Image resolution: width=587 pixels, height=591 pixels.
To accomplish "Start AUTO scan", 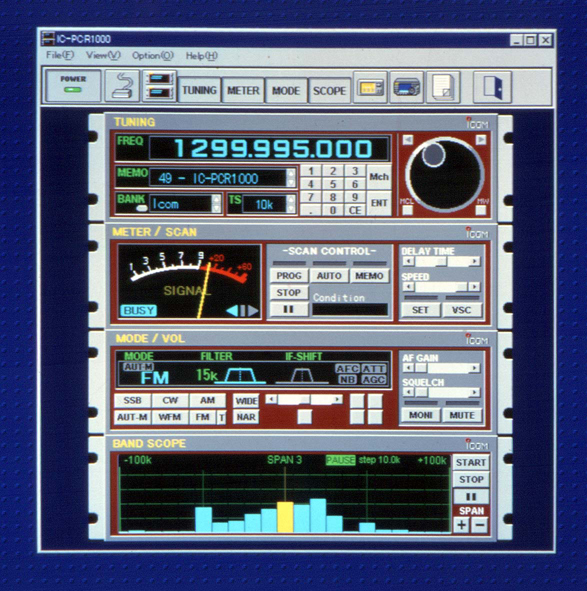I will (329, 276).
